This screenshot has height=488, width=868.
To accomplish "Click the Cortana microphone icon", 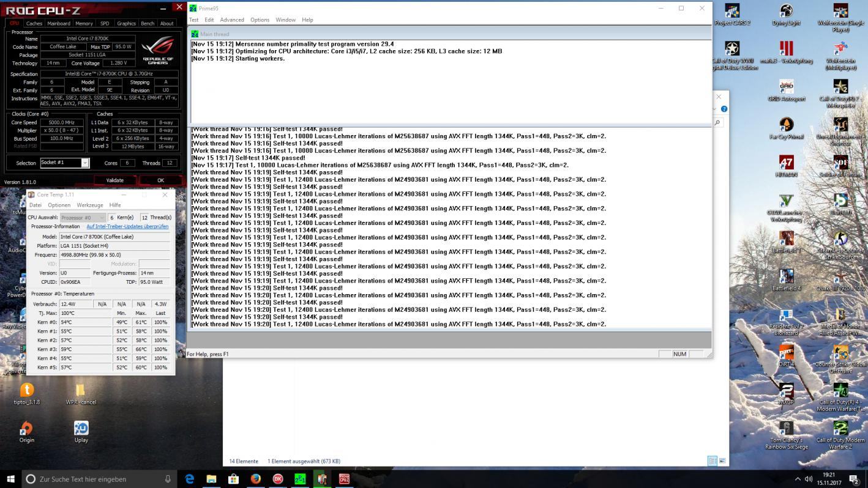I will (167, 479).
